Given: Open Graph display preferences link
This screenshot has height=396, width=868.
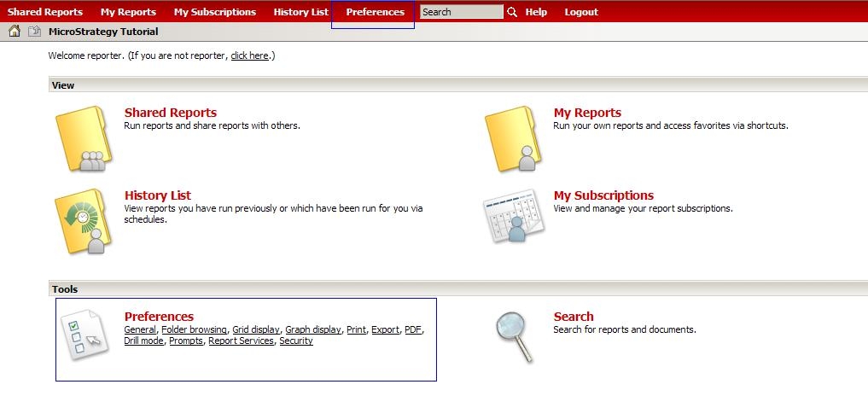Looking at the screenshot, I should click(313, 329).
